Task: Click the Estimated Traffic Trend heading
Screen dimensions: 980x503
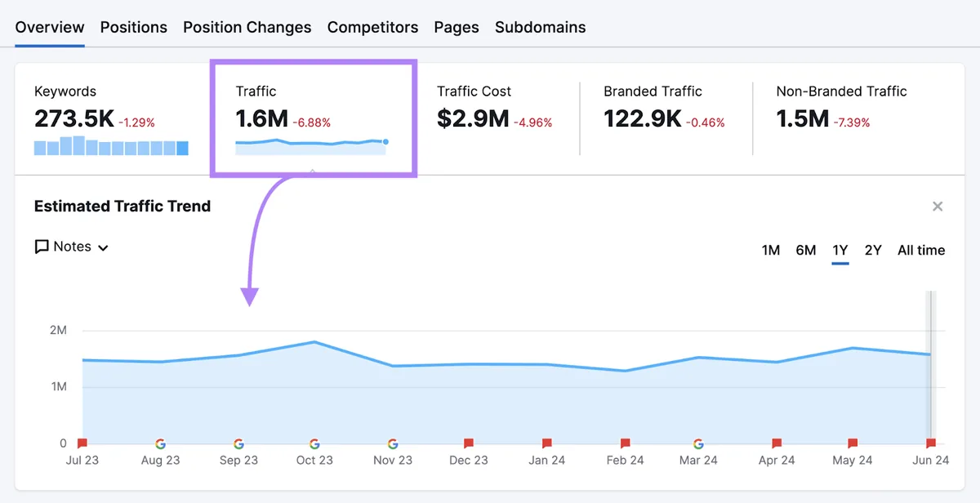Action: point(122,207)
